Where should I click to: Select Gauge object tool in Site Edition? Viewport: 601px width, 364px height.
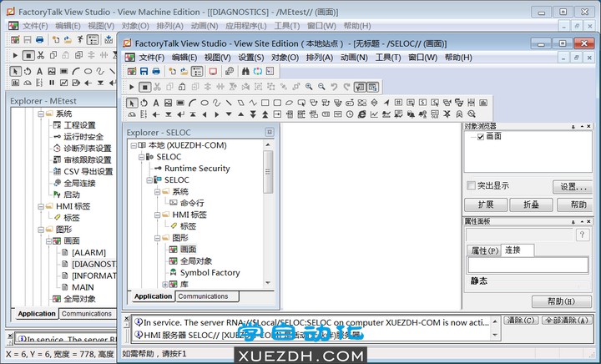[132, 114]
